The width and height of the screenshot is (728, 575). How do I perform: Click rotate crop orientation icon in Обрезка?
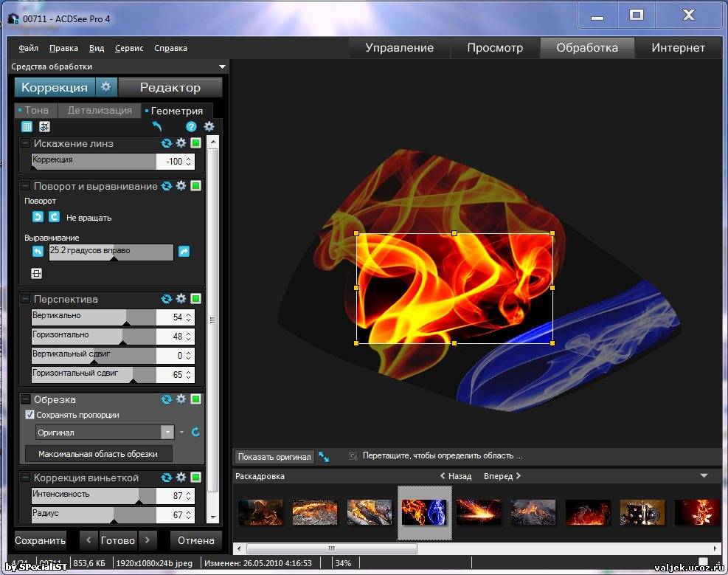point(195,433)
